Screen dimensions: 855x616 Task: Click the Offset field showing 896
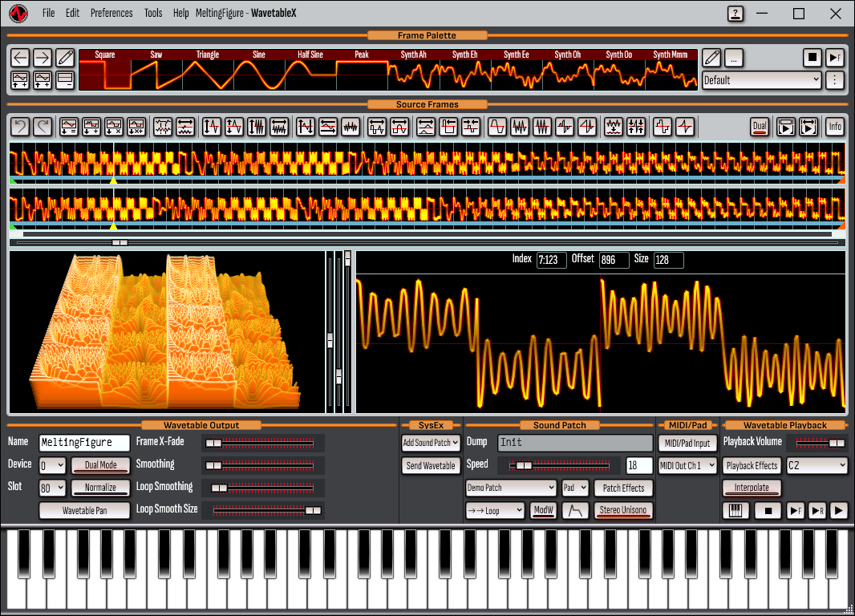614,260
